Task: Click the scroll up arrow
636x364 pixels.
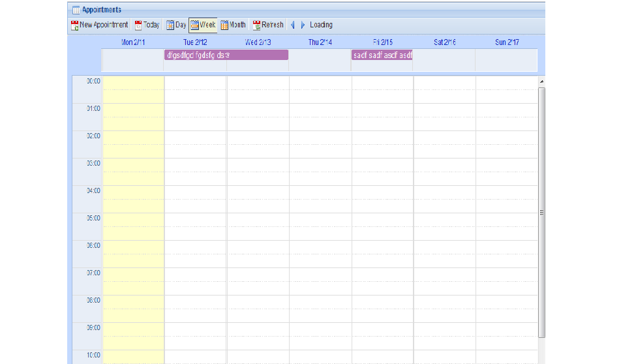Action: pyautogui.click(x=541, y=81)
